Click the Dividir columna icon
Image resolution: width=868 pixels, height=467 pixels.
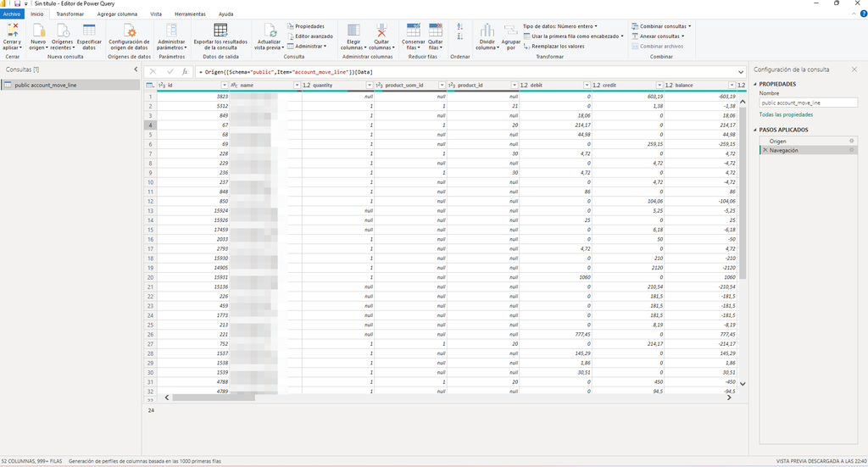pyautogui.click(x=487, y=31)
